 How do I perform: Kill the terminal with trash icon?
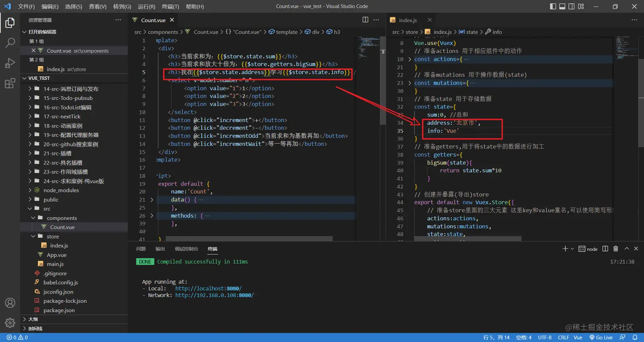615,249
